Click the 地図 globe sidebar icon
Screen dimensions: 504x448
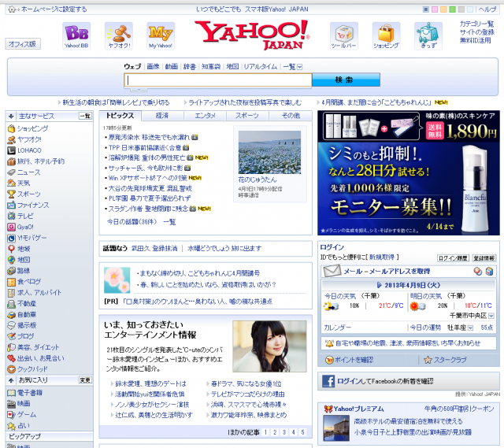tap(11, 260)
